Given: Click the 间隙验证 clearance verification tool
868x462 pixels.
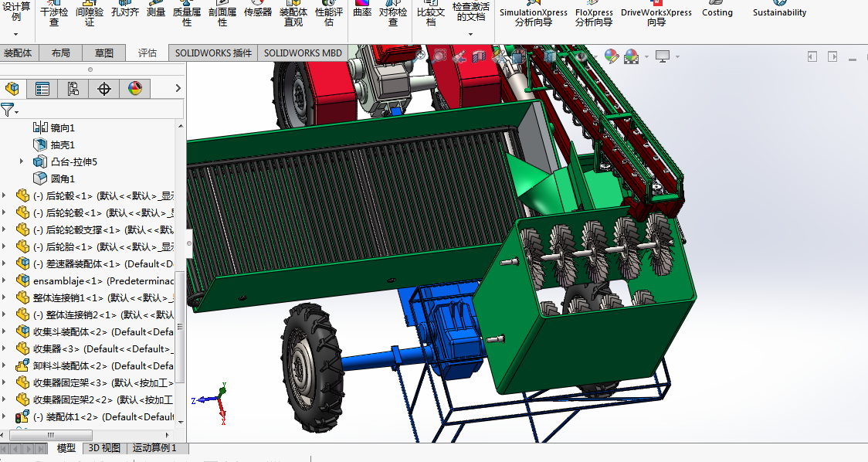Looking at the screenshot, I should [90, 15].
